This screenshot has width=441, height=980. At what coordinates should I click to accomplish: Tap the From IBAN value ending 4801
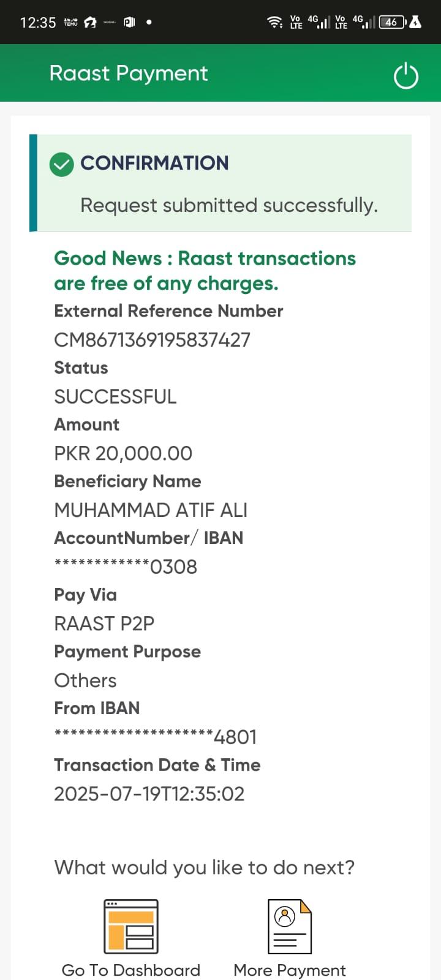point(156,737)
